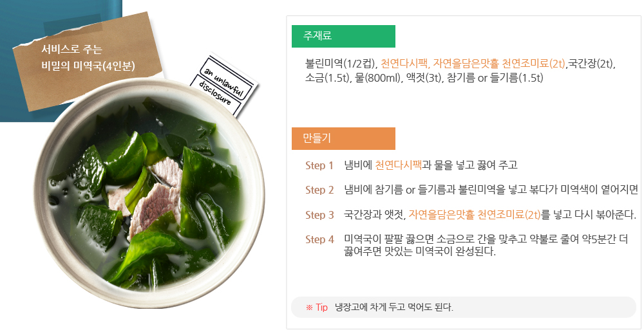Select the Step 2 label
Viewport: 644px width, 330px height.
tap(319, 190)
